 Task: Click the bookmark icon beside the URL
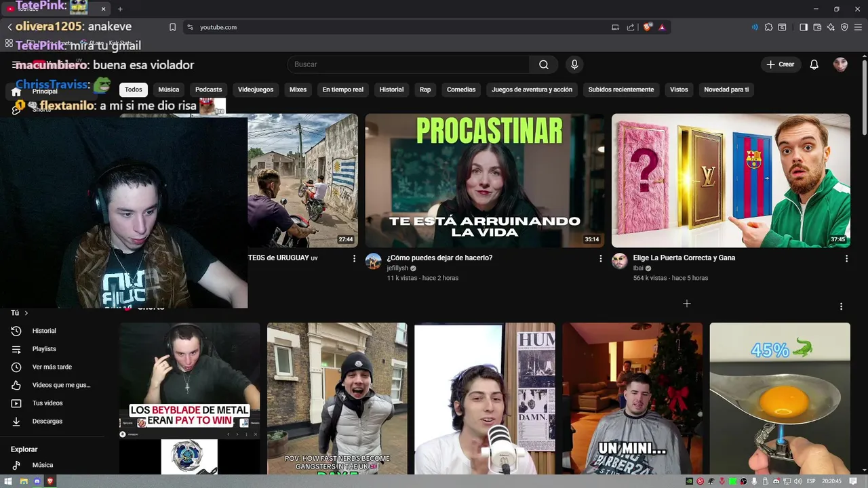(x=172, y=27)
